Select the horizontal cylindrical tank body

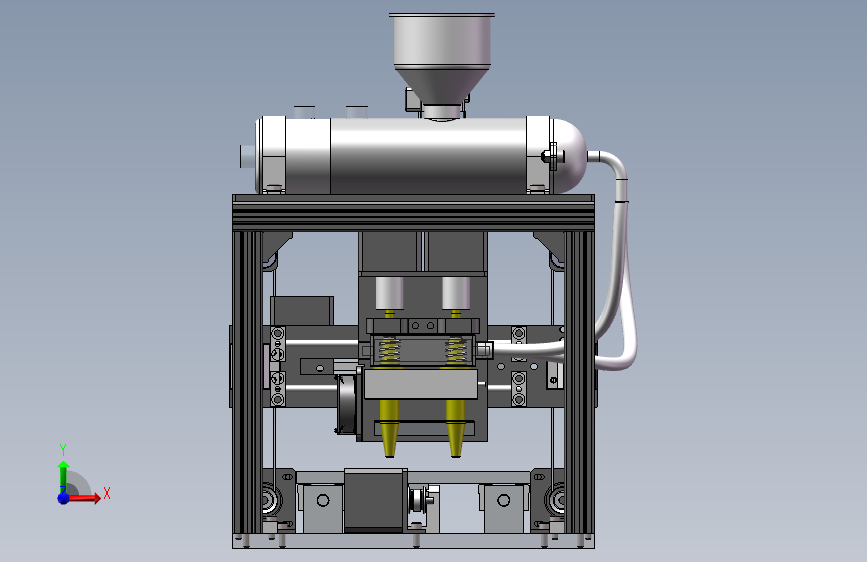click(x=429, y=155)
